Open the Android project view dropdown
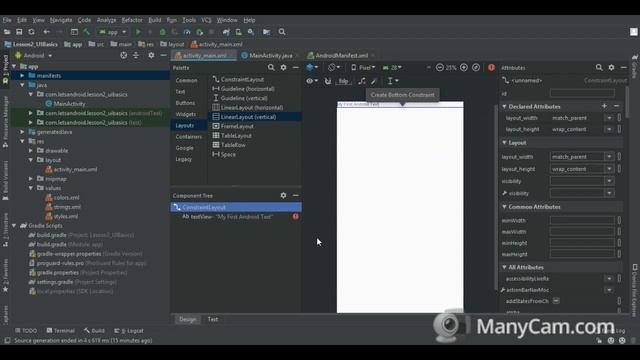The image size is (640, 360). (34, 56)
